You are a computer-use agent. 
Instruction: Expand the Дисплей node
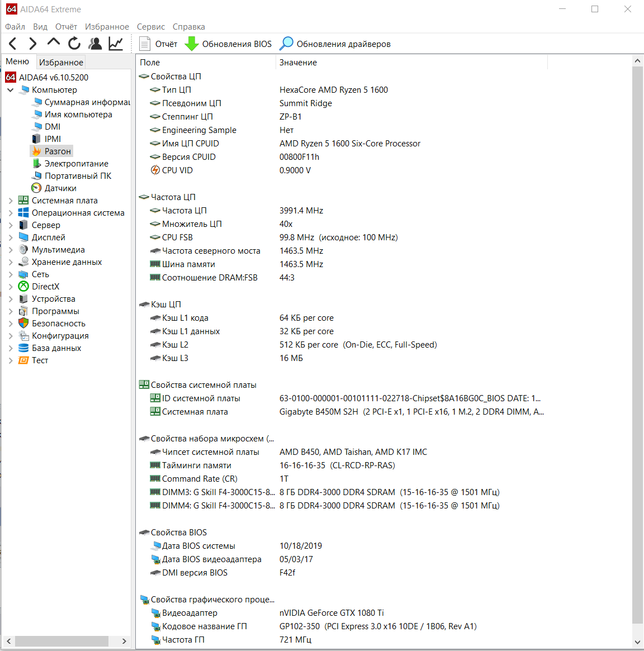[11, 237]
